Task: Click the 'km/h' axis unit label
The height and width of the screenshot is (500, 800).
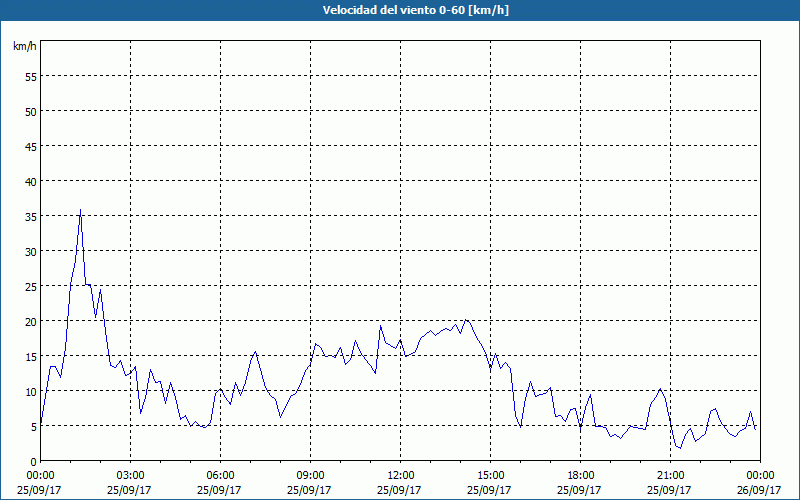Action: point(24,46)
